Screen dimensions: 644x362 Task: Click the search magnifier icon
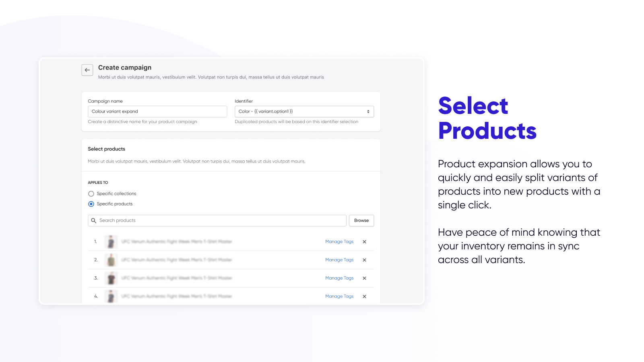click(94, 220)
